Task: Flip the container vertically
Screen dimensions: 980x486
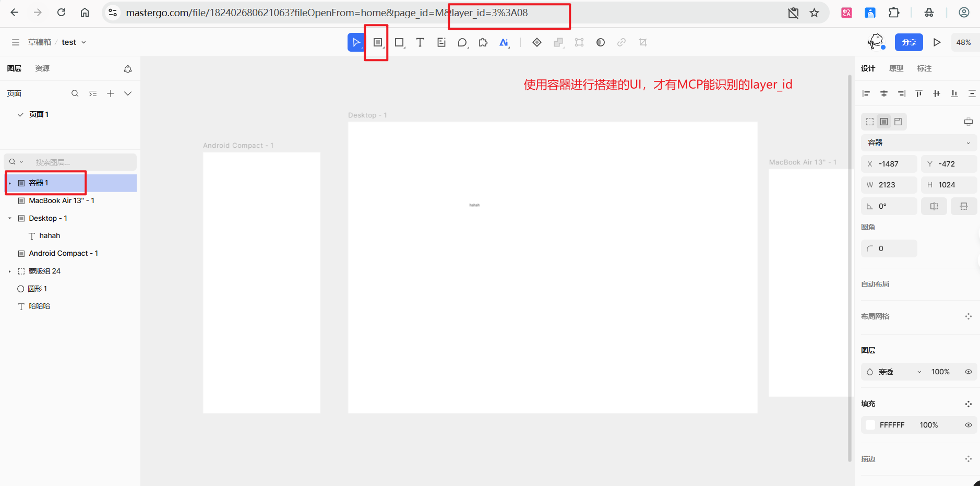Action: 964,206
